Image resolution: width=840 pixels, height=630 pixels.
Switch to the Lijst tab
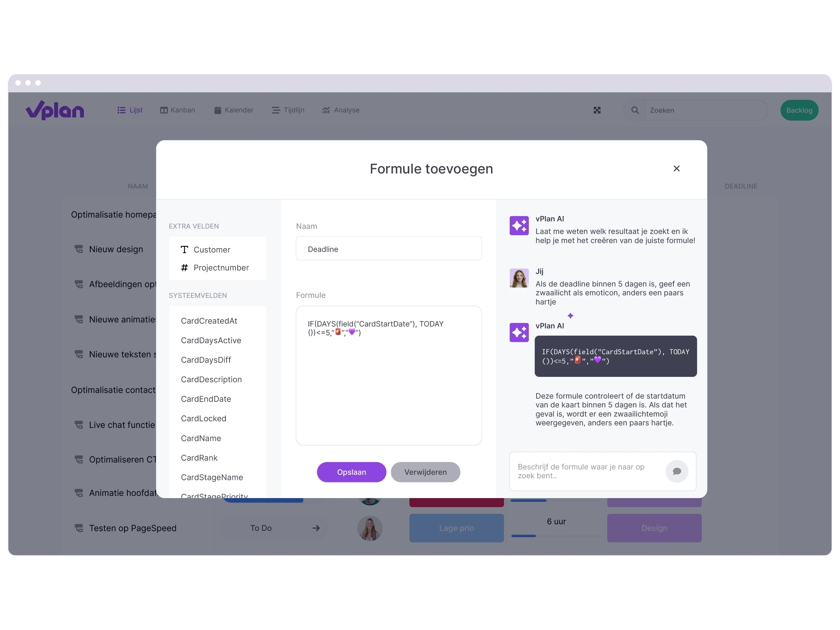coord(130,110)
